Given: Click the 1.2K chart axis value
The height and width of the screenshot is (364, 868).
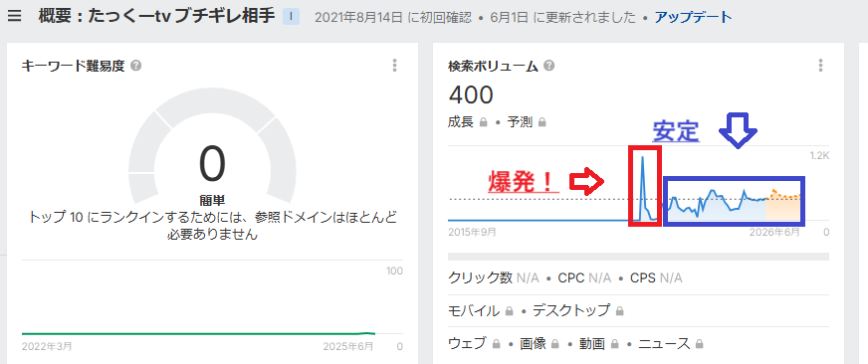Looking at the screenshot, I should 819,156.
